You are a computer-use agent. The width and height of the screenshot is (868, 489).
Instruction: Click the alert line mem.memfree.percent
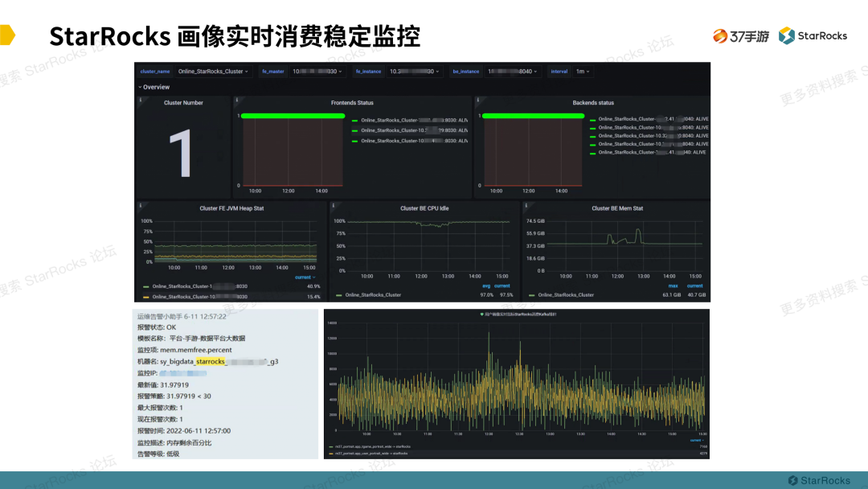[184, 350]
